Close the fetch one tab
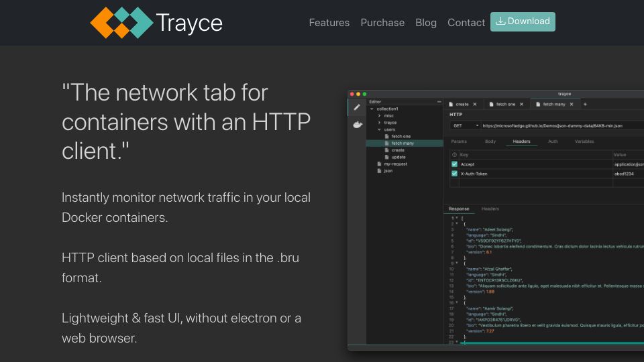This screenshot has width=644, height=362. [522, 105]
